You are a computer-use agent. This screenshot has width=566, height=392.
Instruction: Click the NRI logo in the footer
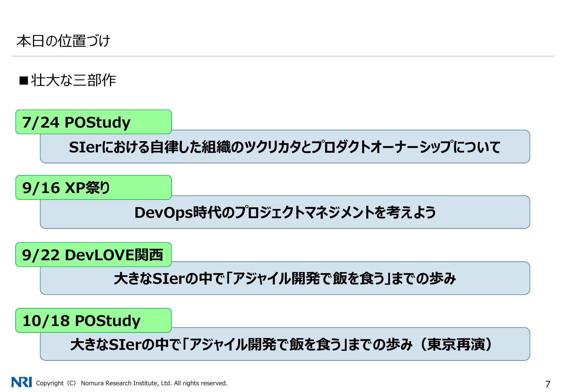tap(22, 382)
